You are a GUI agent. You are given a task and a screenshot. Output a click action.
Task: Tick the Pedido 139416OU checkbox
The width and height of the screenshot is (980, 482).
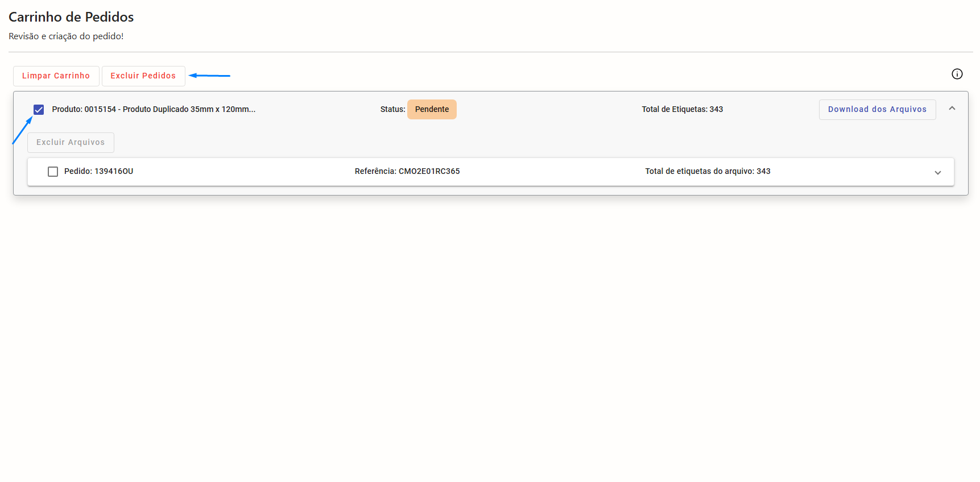(x=53, y=172)
